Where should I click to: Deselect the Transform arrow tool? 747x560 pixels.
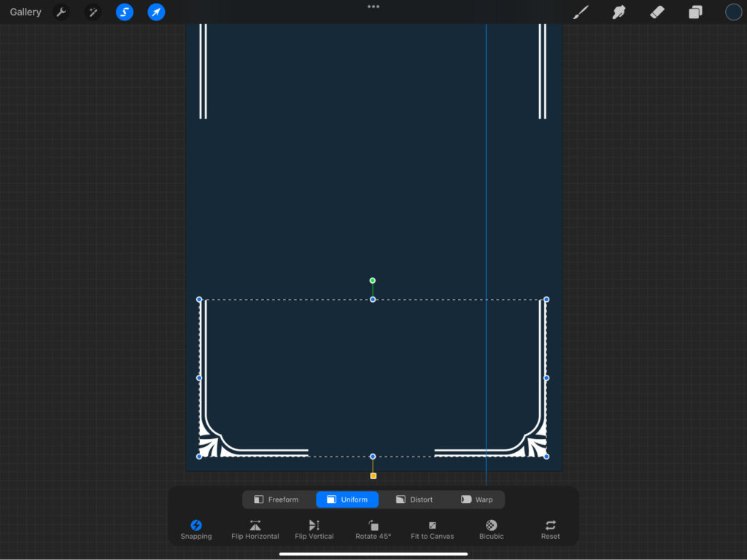click(x=156, y=12)
